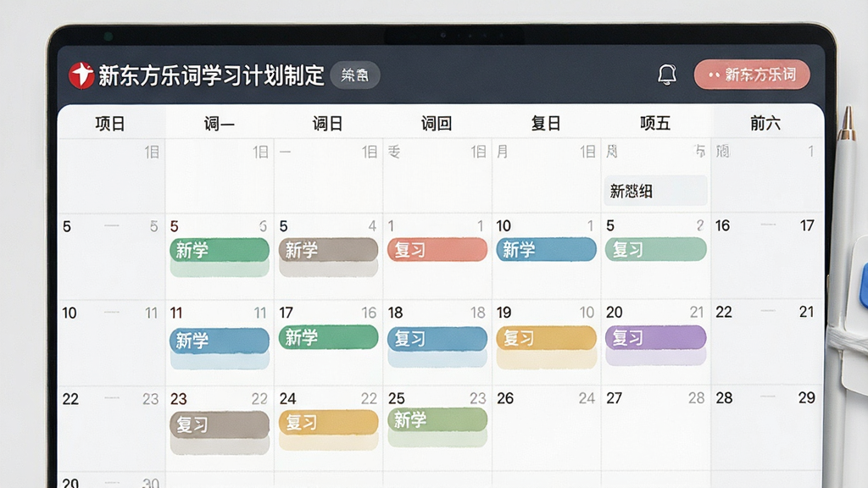Screen dimensions: 868x488
Task: Open the taupe 复习 event on date 23
Action: [220, 424]
